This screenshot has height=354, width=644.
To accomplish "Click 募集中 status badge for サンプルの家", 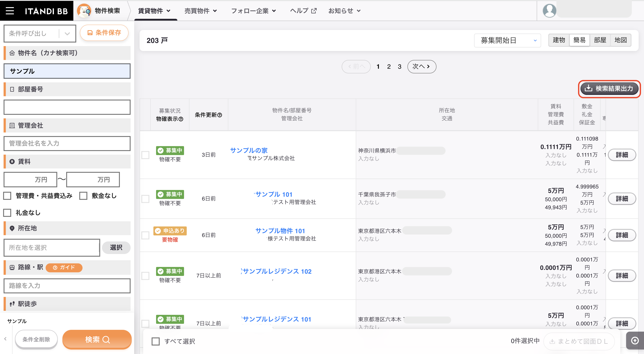I will (x=170, y=150).
